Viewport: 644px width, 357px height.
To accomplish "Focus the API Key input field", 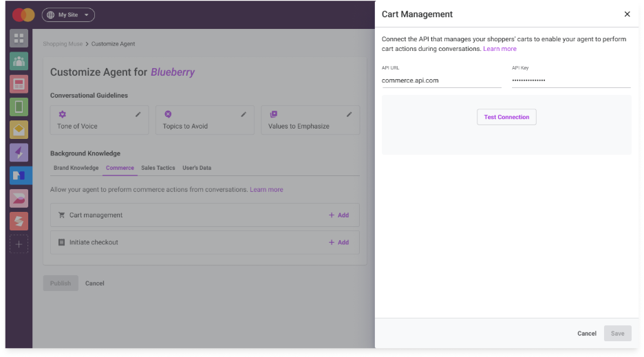I will point(571,80).
